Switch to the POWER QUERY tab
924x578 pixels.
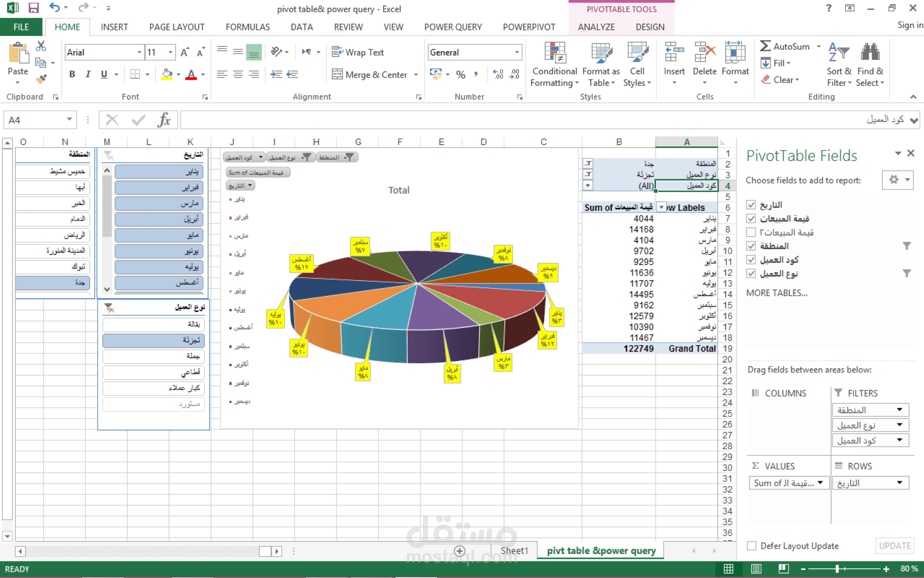coord(453,27)
